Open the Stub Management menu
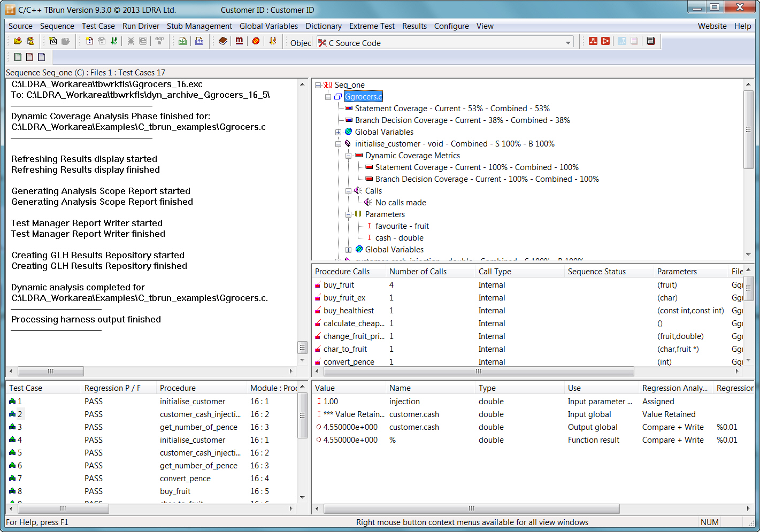 pyautogui.click(x=199, y=26)
